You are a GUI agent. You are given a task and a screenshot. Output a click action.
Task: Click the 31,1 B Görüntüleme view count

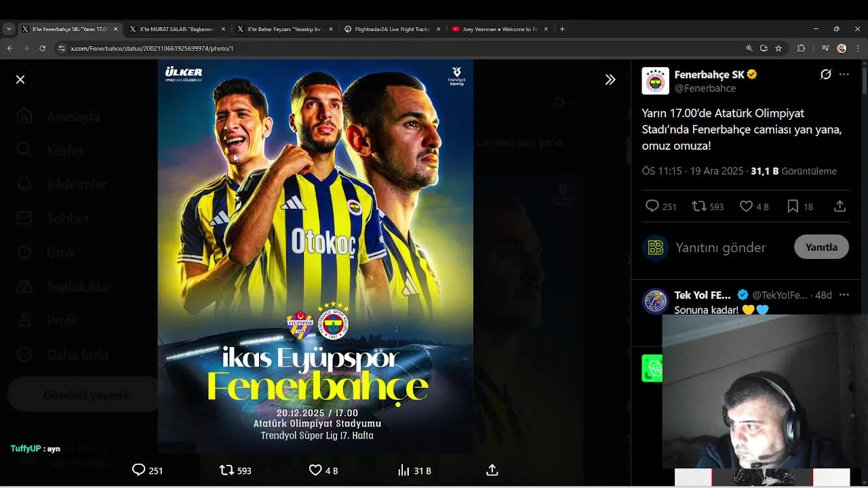(793, 171)
